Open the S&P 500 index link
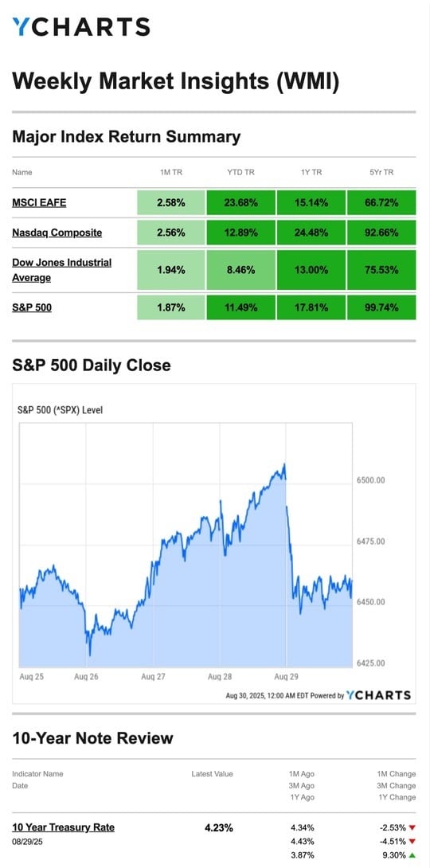The width and height of the screenshot is (430, 868). [x=32, y=307]
